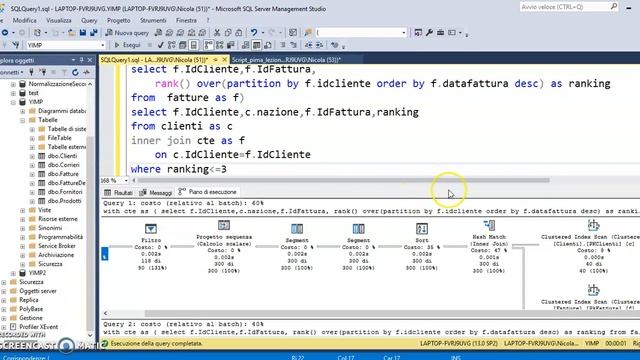Click the editor horizontal scrollbar

pyautogui.click(x=343, y=180)
